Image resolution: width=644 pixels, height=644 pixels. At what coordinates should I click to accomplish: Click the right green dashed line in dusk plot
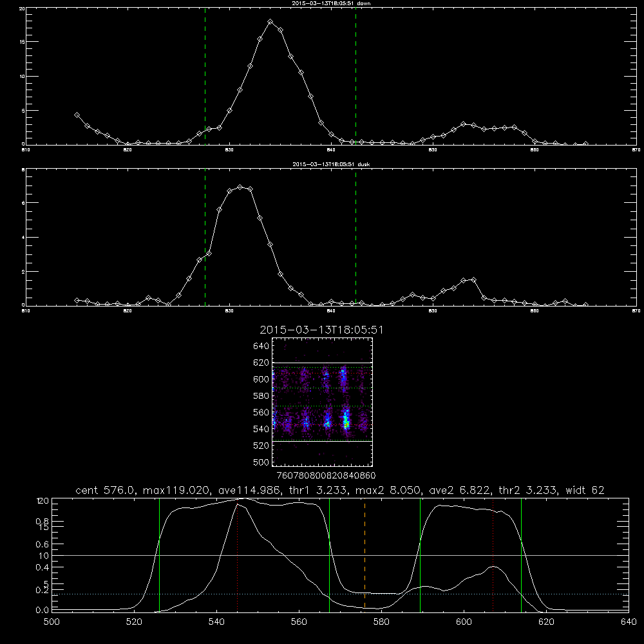click(355, 237)
